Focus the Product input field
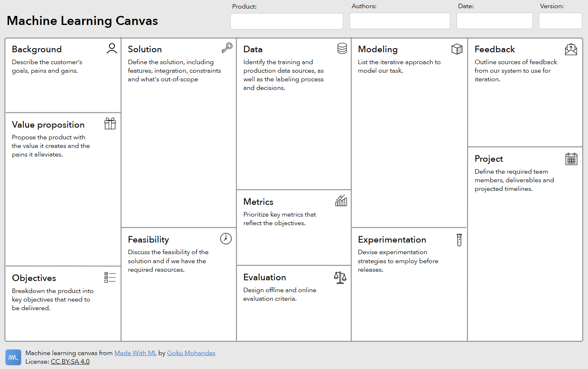588x369 pixels. click(x=286, y=21)
